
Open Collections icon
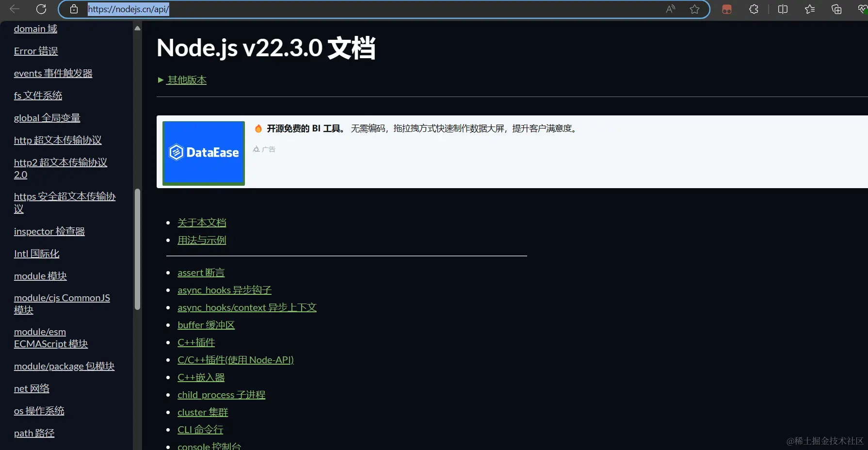(836, 9)
